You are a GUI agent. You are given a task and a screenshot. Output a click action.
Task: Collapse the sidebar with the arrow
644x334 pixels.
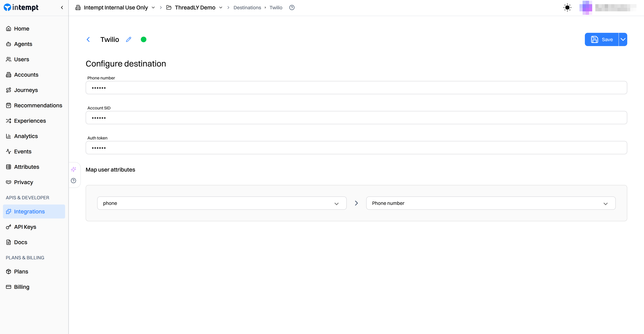pyautogui.click(x=62, y=8)
